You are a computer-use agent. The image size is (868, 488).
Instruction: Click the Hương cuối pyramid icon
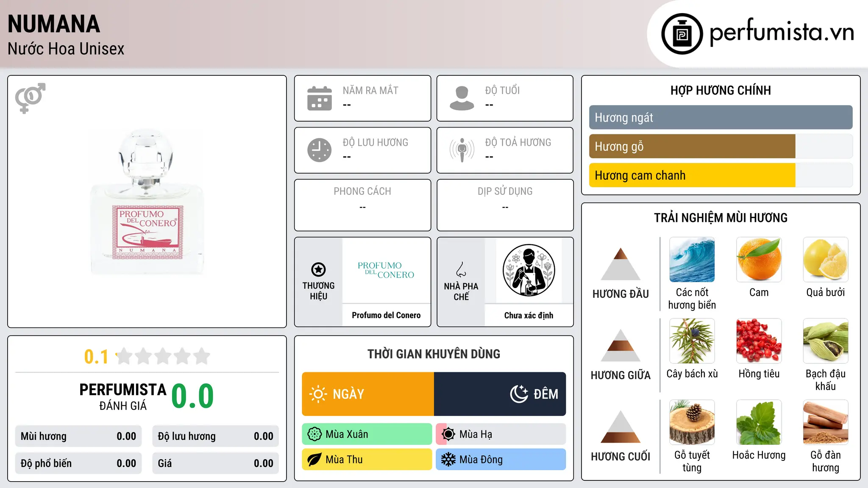coord(620,427)
